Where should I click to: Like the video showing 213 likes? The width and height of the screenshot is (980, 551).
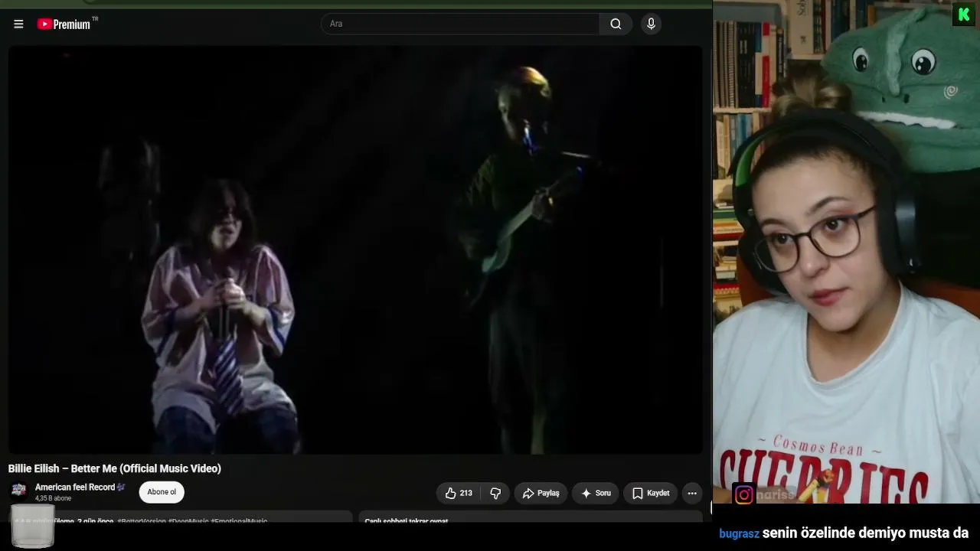tap(459, 493)
